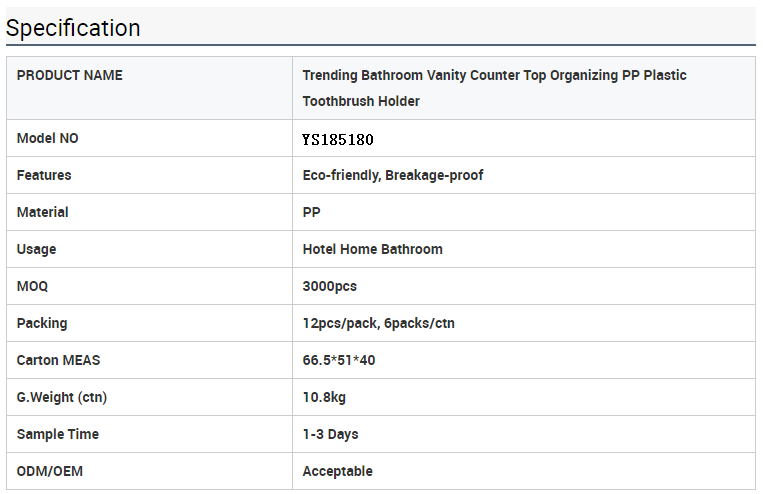The width and height of the screenshot is (763, 494).
Task: Click the 3000pcs quantity value
Action: [329, 286]
